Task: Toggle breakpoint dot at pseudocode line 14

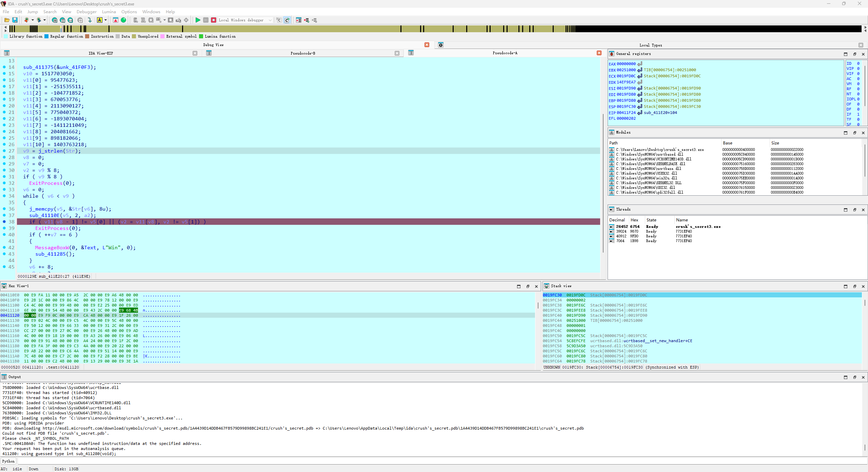Action: click(x=4, y=67)
